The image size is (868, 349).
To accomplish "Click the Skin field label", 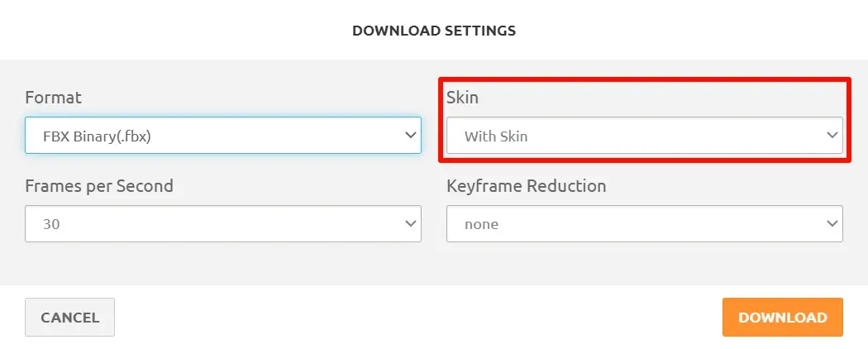I will click(462, 98).
